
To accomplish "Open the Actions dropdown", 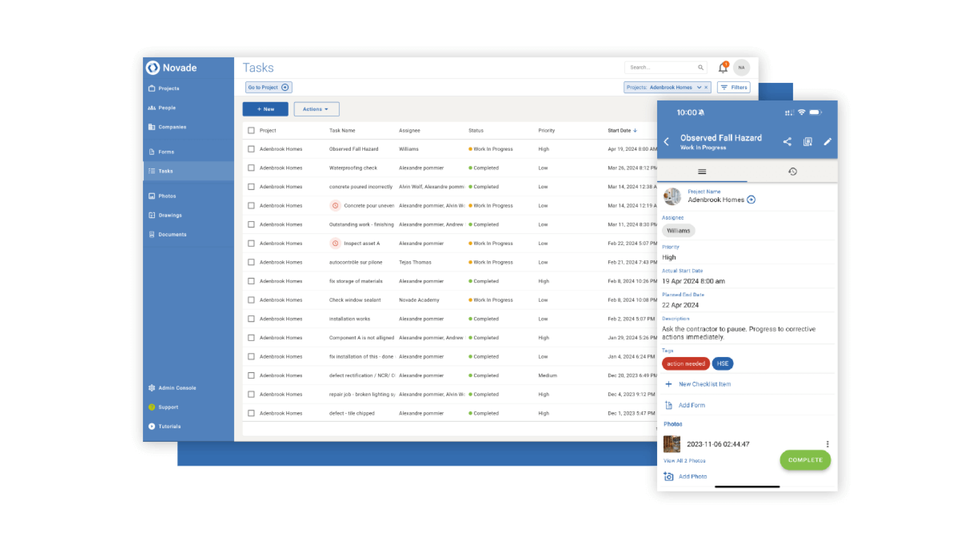I will (x=316, y=109).
